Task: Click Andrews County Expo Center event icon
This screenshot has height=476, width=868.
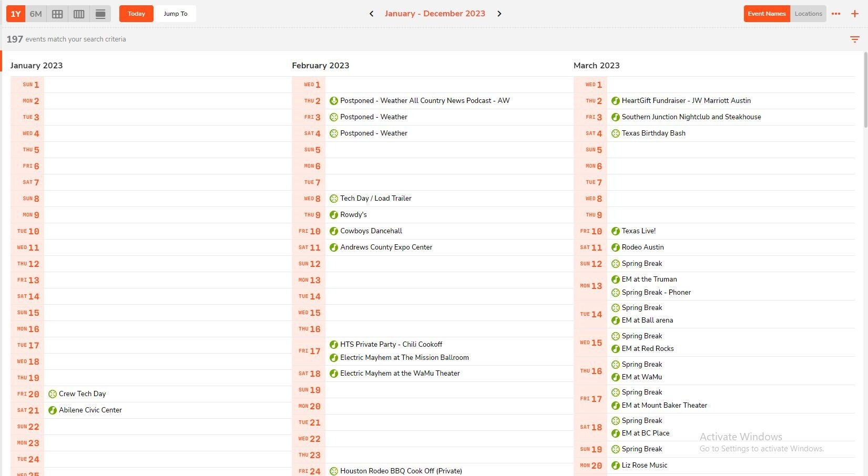Action: pyautogui.click(x=334, y=247)
